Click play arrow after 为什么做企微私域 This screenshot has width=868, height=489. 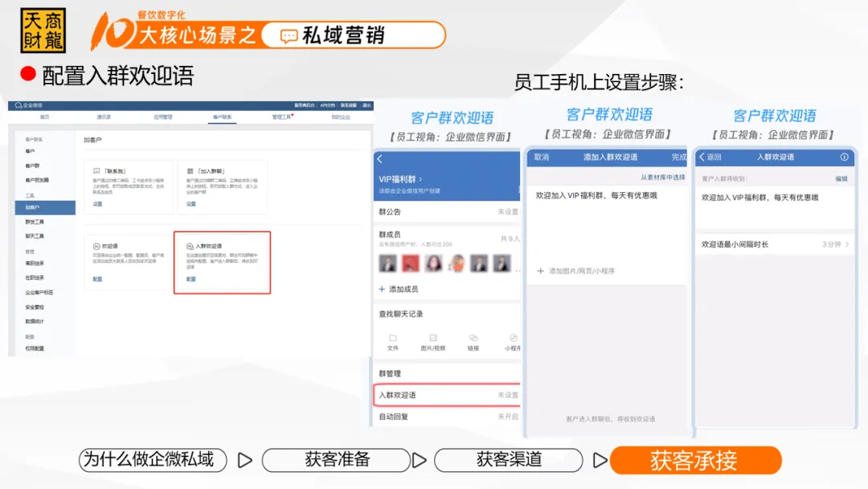tap(244, 460)
